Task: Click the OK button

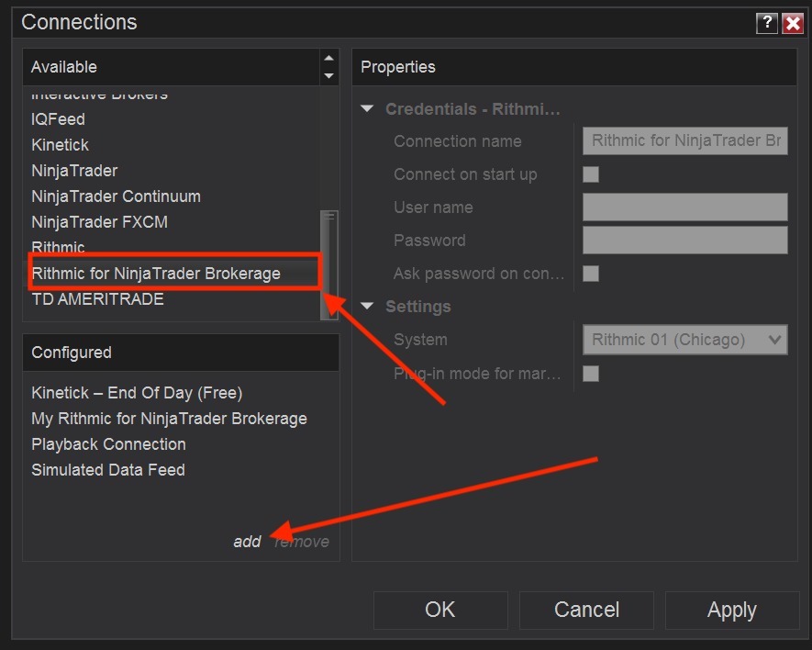Action: tap(440, 611)
